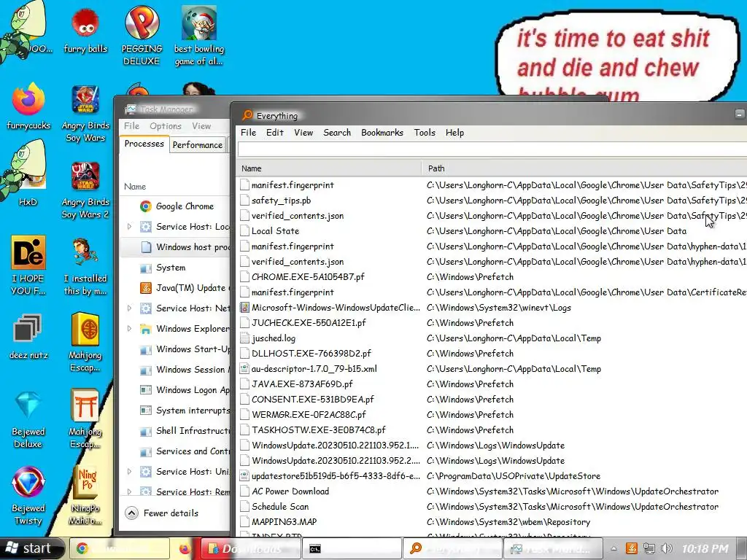Image resolution: width=747 pixels, height=560 pixels.
Task: Open the Tools menu in Everything
Action: [x=425, y=133]
